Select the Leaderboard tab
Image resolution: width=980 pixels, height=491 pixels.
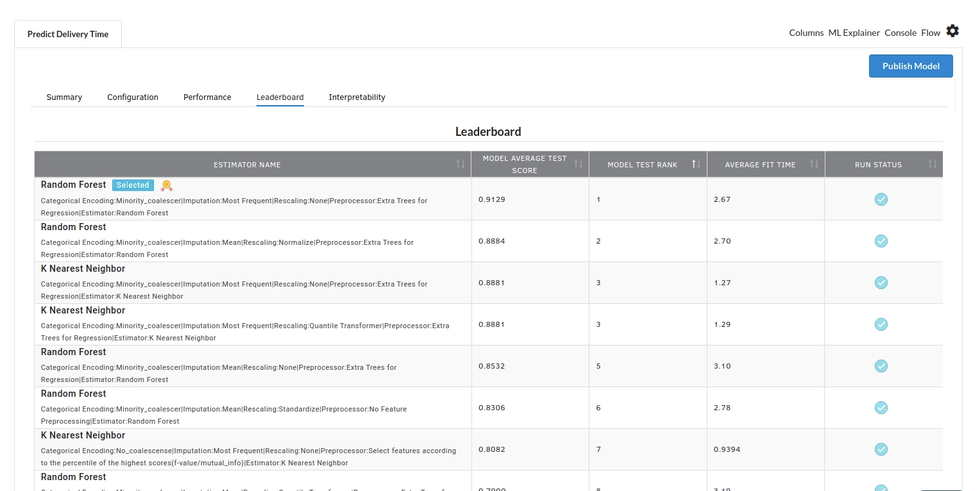coord(280,97)
